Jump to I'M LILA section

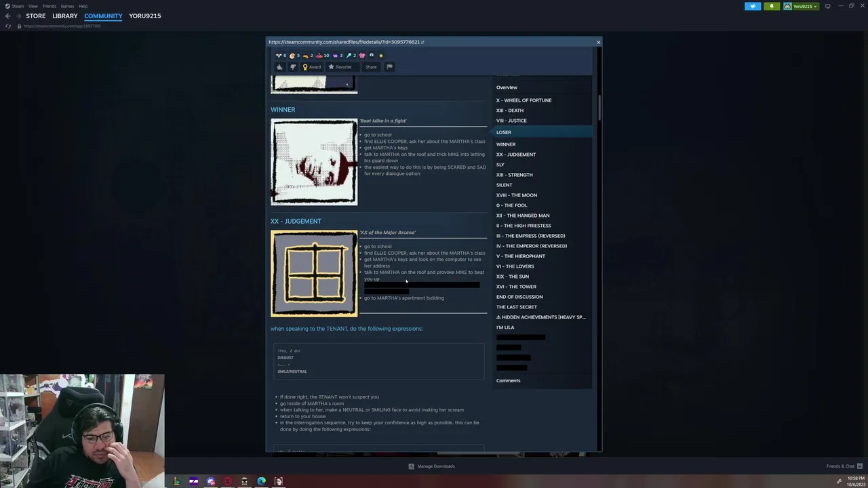point(505,327)
